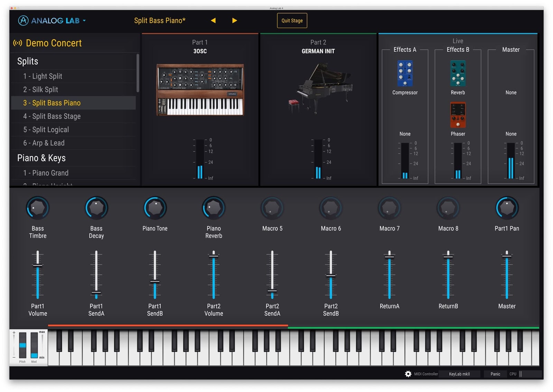Click the green Part 2 keyboard range bar
This screenshot has height=392, width=553.
[413, 327]
